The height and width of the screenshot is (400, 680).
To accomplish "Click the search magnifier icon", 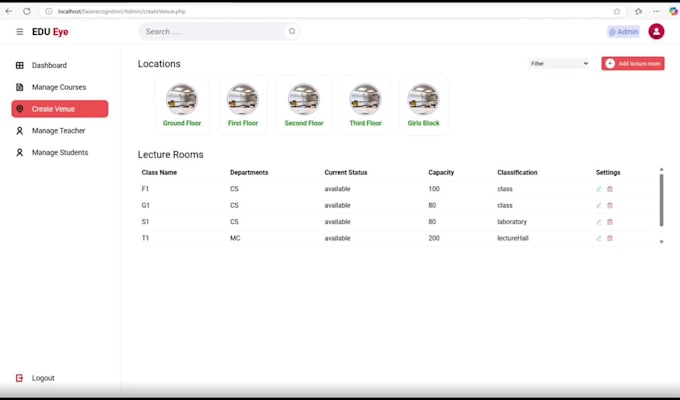I will click(292, 32).
